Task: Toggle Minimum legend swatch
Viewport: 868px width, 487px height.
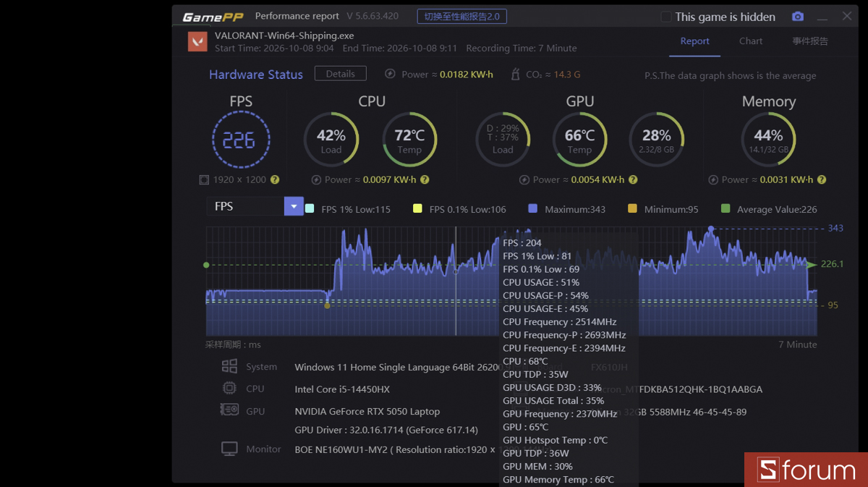Action: coord(632,208)
